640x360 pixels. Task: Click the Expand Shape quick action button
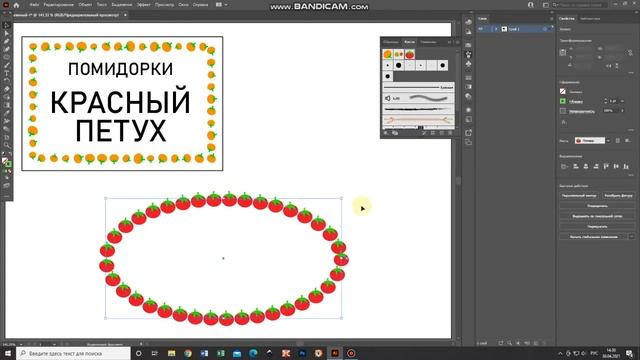[618, 196]
